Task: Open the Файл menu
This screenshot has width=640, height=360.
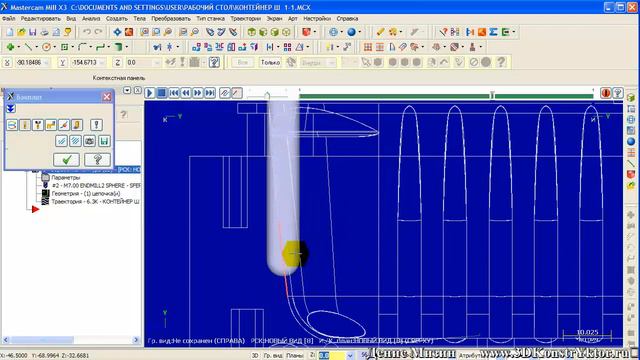Action: point(8,19)
